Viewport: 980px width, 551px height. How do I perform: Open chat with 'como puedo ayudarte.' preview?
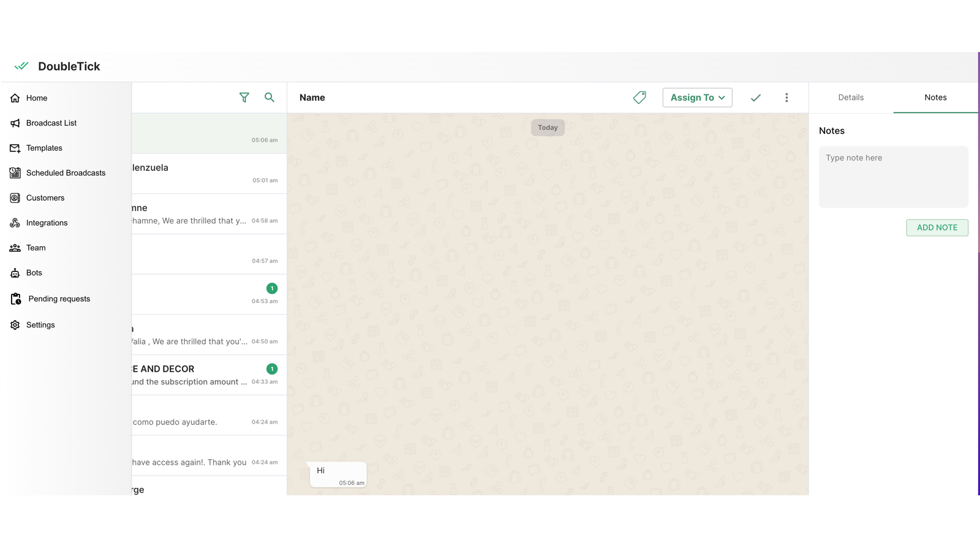coord(209,416)
